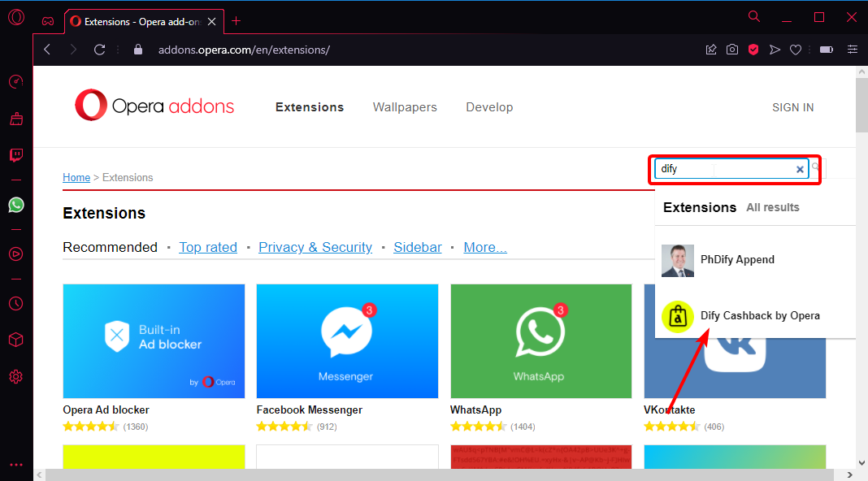The image size is (868, 481).
Task: Open GX Control speedometer sidebar icon
Action: point(16,82)
